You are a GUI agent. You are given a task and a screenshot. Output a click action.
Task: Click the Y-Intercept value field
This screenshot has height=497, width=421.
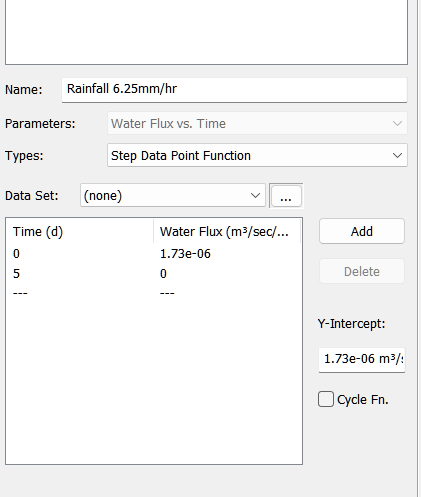tap(362, 360)
